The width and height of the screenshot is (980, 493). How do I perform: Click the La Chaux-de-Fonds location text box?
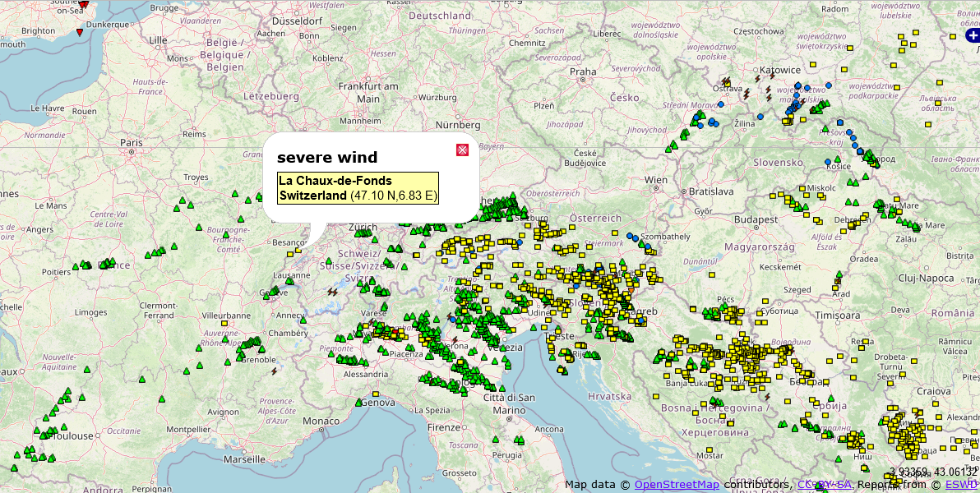(x=358, y=188)
